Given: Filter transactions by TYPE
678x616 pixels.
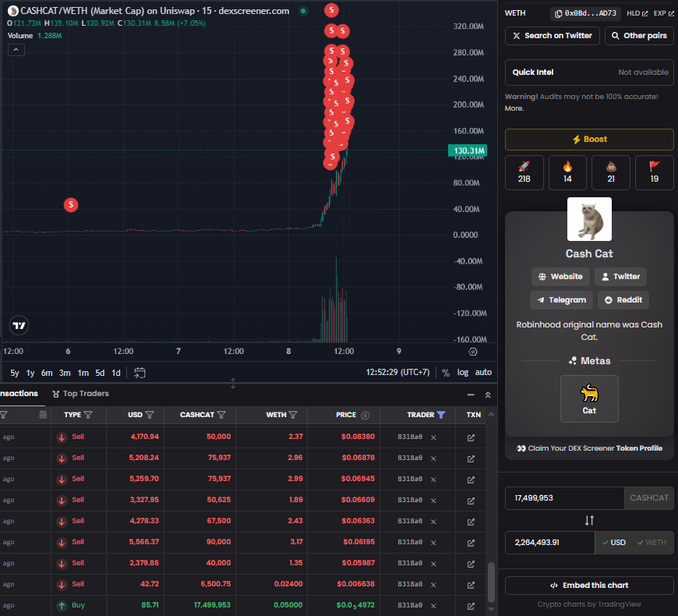Looking at the screenshot, I should tap(88, 415).
